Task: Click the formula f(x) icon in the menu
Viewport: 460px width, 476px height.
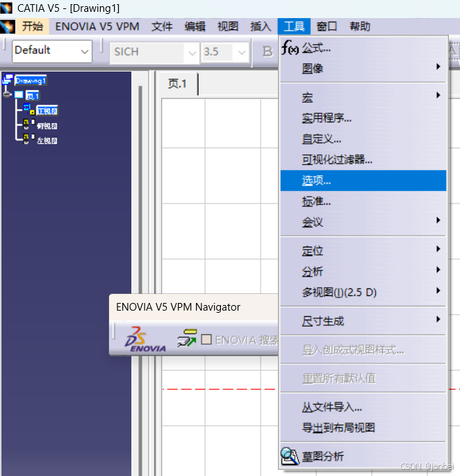Action: click(290, 47)
